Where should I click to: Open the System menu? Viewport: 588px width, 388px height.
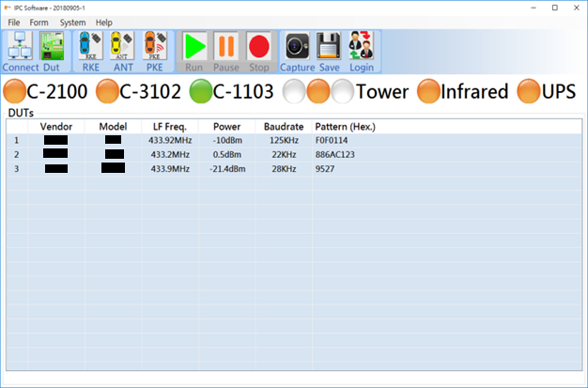[x=72, y=22]
